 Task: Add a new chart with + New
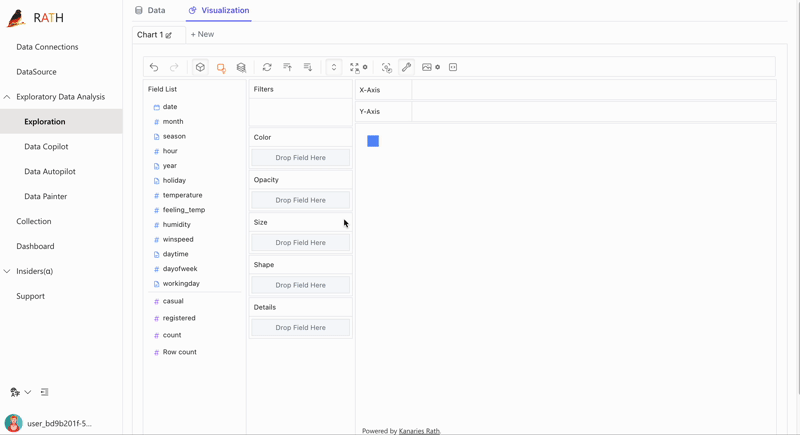click(x=202, y=34)
